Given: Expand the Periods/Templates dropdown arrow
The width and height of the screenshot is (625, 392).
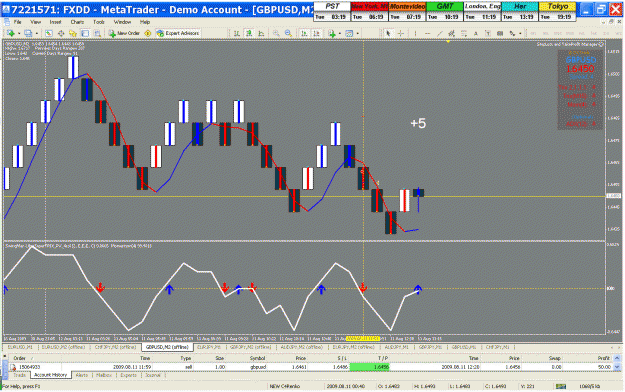Looking at the screenshot, I should pyautogui.click(x=358, y=33).
